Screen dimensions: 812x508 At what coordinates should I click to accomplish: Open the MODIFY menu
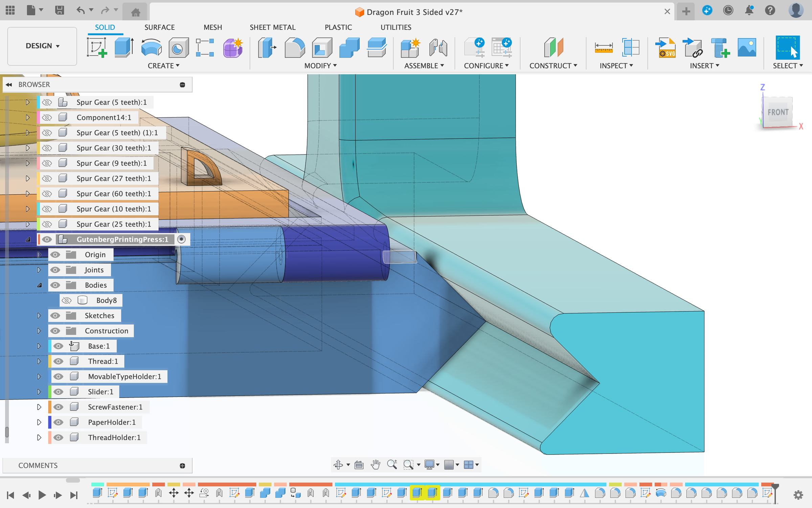[x=320, y=66]
